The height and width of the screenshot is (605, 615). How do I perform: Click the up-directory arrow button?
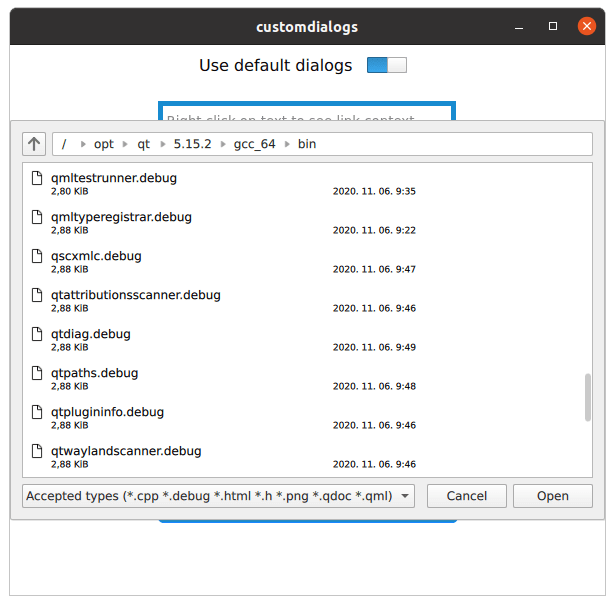pos(35,144)
